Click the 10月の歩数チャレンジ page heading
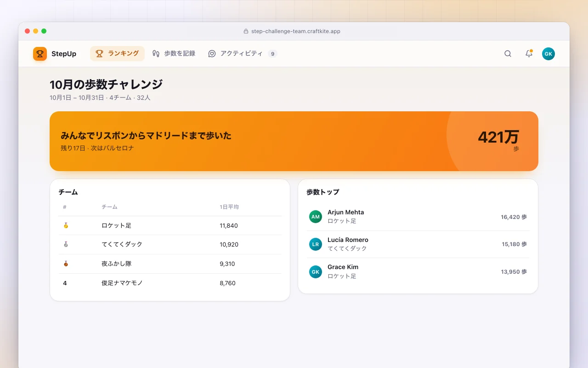Viewport: 588px width, 368px height. (106, 85)
